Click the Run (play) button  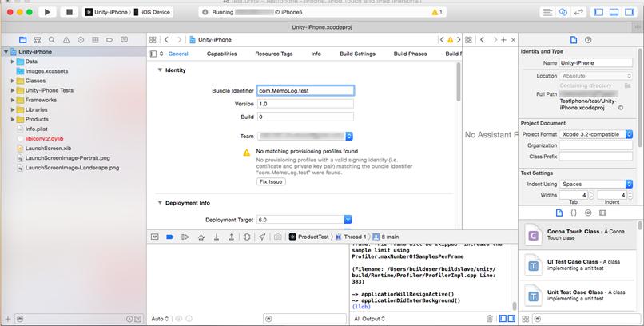point(48,12)
